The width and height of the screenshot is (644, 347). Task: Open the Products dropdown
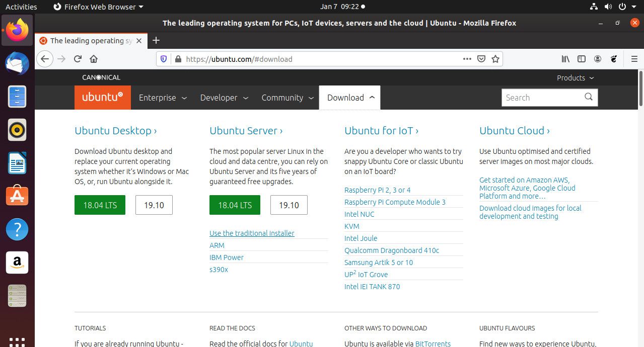[575, 78]
